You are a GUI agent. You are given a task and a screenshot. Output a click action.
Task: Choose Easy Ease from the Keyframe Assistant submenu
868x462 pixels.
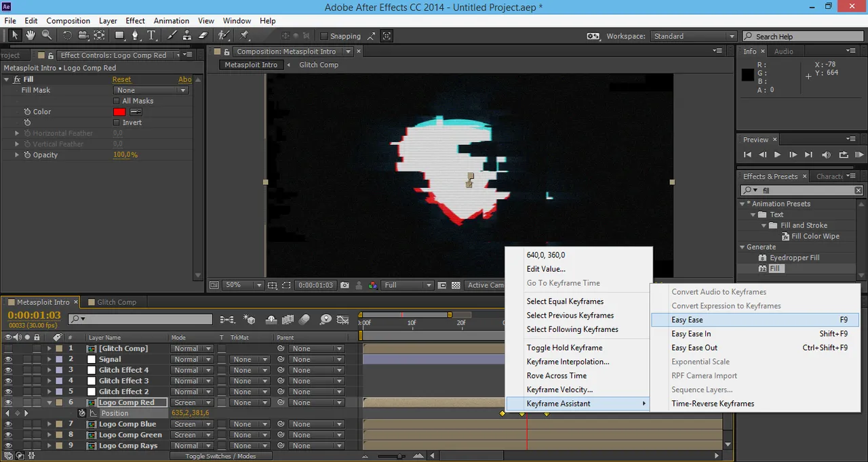click(755, 320)
